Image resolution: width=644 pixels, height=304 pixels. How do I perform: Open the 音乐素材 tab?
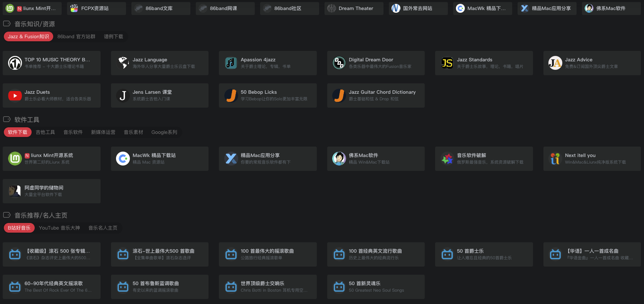(133, 132)
